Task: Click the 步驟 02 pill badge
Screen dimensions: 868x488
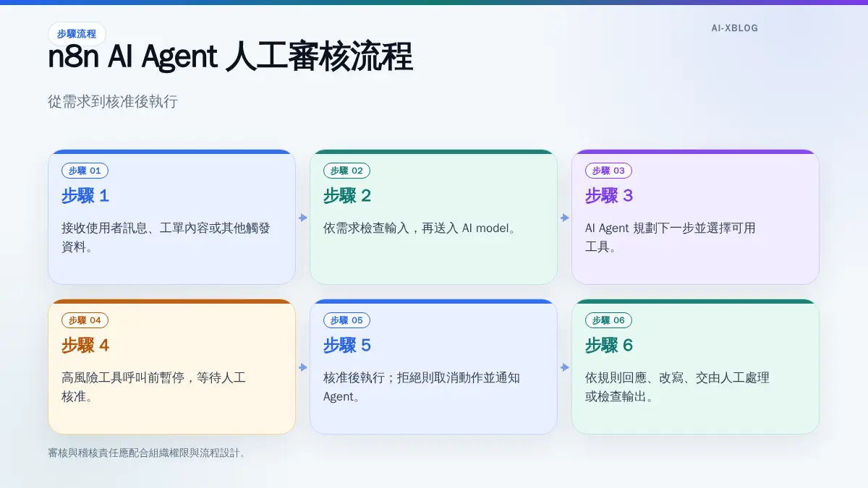Action: click(346, 171)
